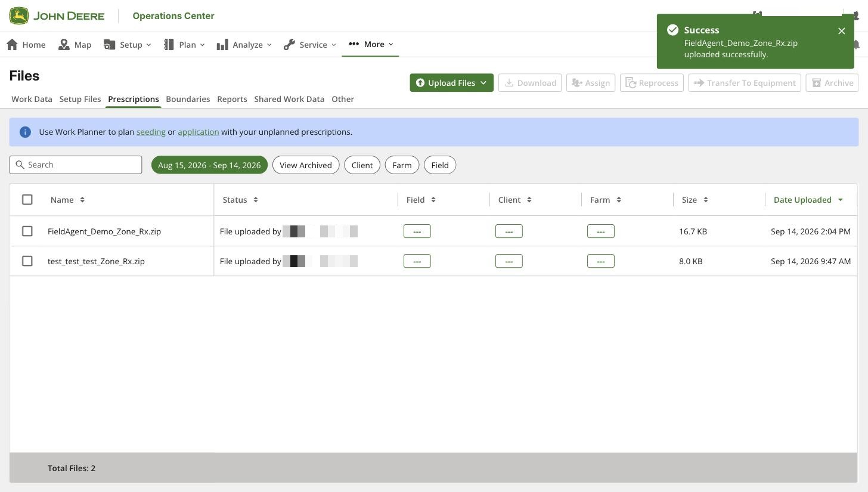Screen dimensions: 868x492
Task: Open the Client filter chip
Action: point(362,165)
